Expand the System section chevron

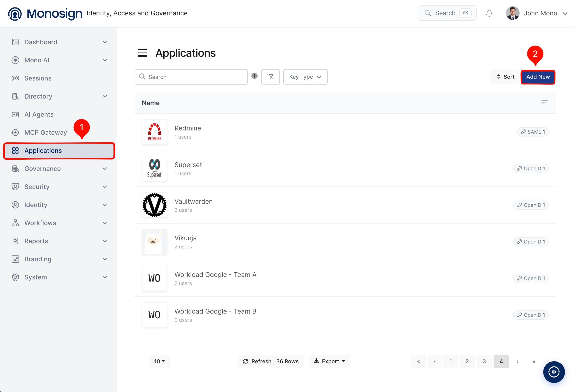click(x=105, y=277)
